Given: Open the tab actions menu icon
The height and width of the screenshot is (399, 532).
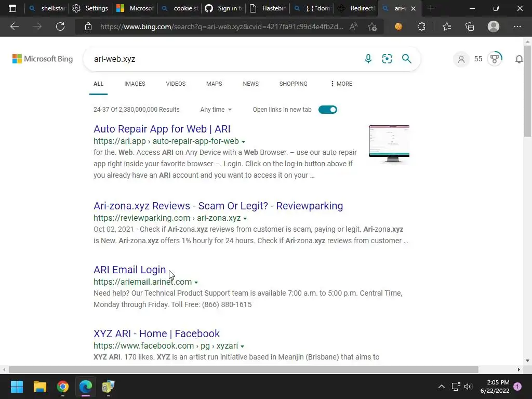Looking at the screenshot, I should pyautogui.click(x=12, y=8).
